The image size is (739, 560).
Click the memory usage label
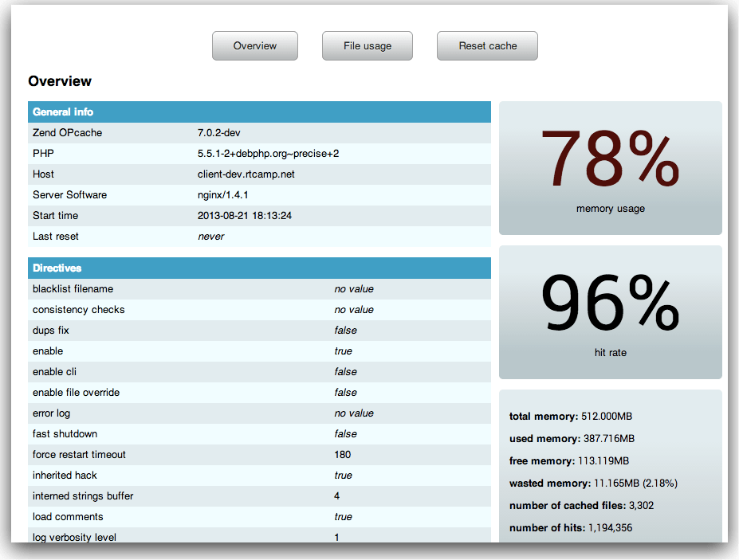coord(611,209)
